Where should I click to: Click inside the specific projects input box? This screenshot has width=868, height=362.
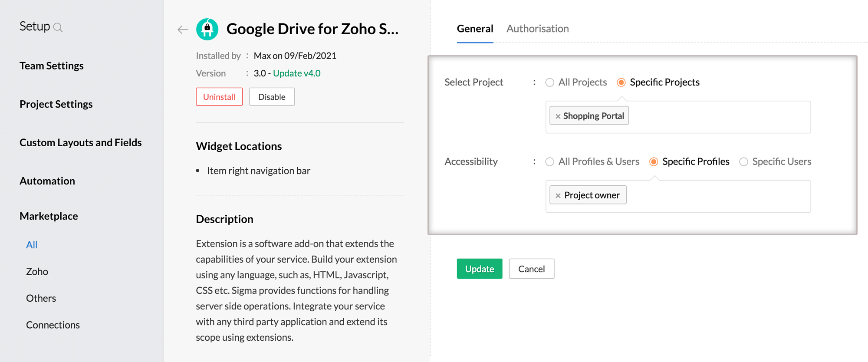[x=716, y=117]
